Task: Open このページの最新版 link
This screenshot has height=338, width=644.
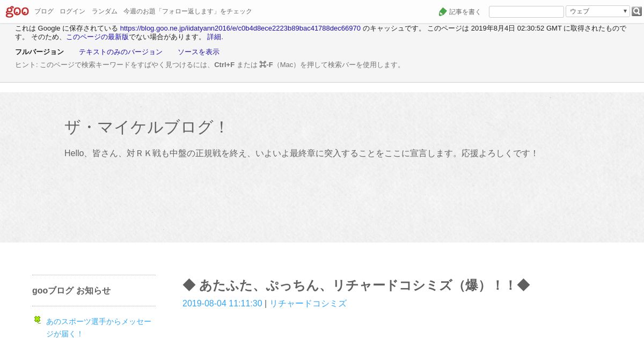Action: tap(97, 37)
